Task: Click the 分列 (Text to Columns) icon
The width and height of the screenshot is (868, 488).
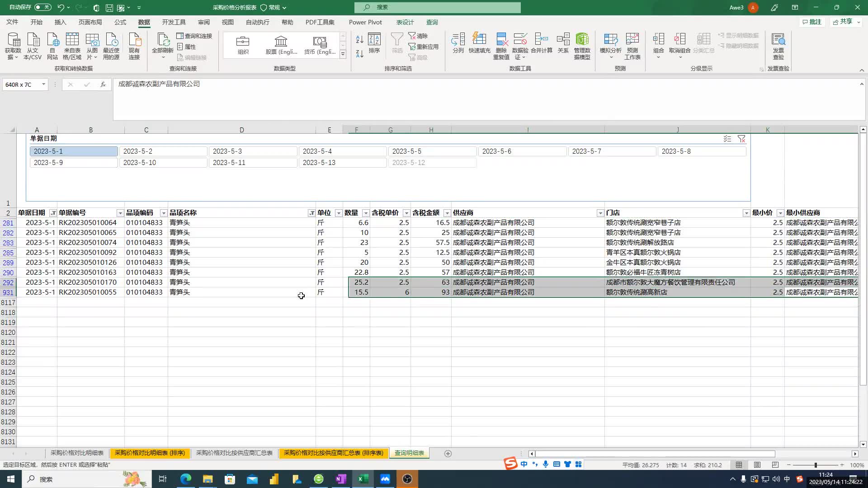Action: [458, 43]
